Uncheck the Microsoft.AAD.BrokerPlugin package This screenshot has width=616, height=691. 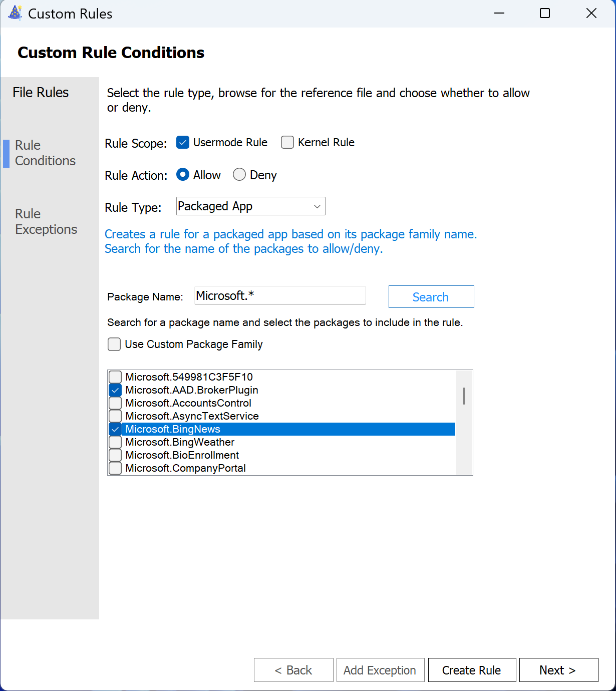115,390
